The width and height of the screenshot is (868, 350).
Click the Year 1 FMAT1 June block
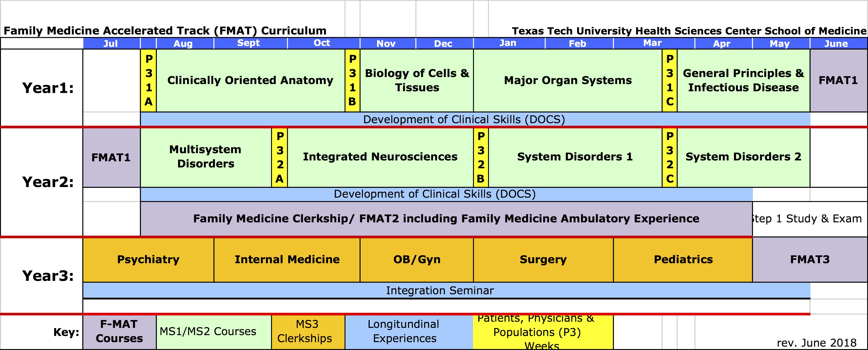click(839, 81)
